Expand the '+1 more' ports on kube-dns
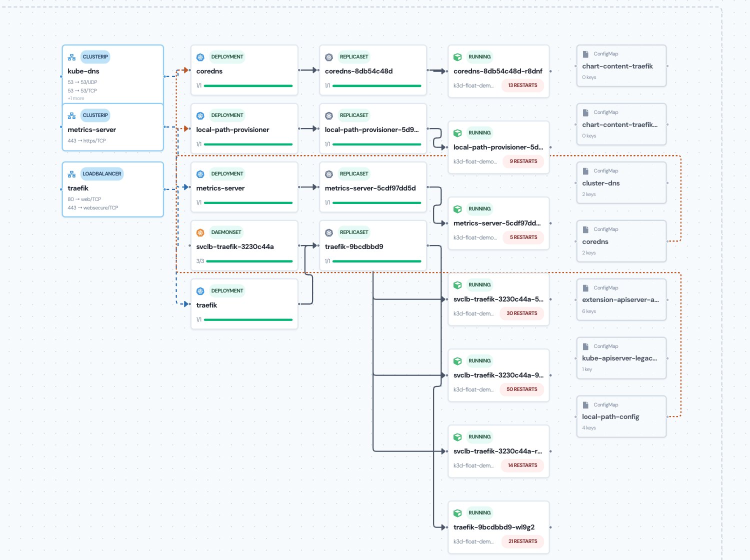 [76, 98]
